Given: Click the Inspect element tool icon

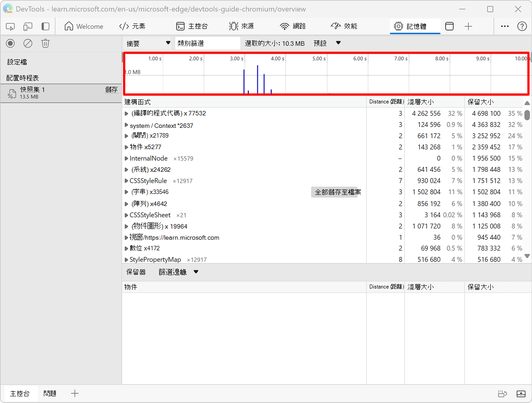Looking at the screenshot, I should (11, 27).
